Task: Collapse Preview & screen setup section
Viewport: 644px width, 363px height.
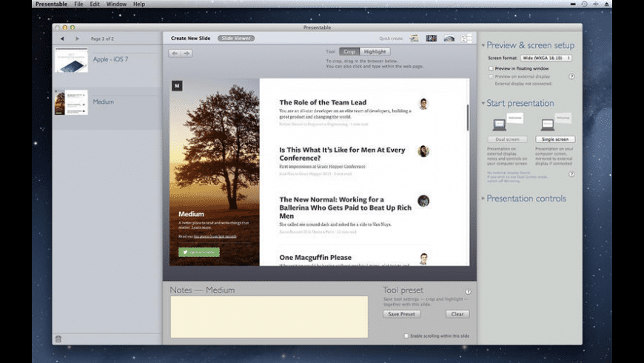Action: coord(483,45)
